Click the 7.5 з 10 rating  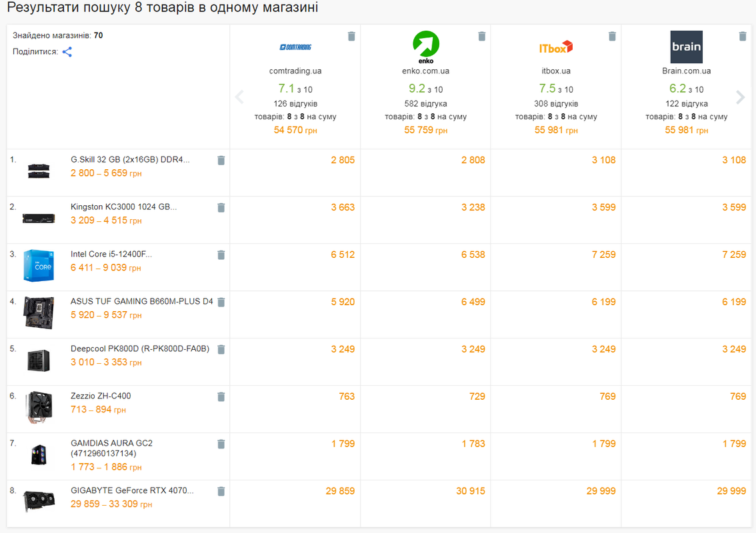click(x=556, y=89)
